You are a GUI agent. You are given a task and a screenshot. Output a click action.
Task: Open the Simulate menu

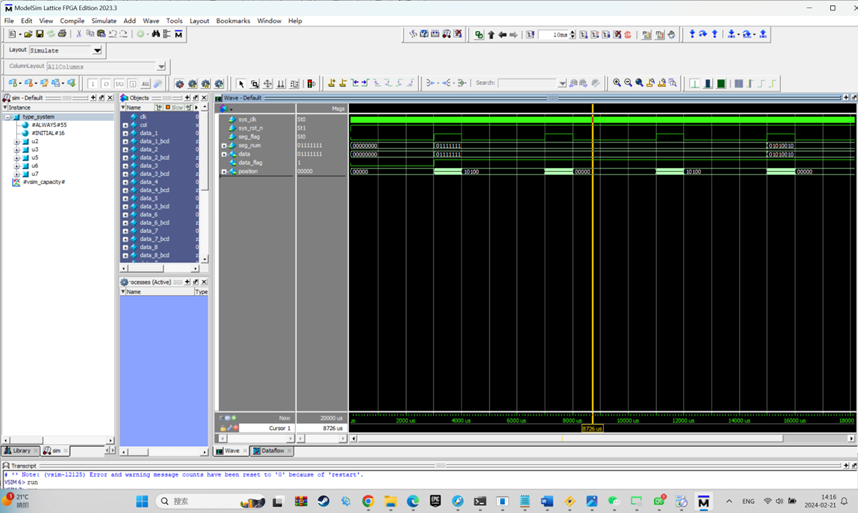pos(104,21)
